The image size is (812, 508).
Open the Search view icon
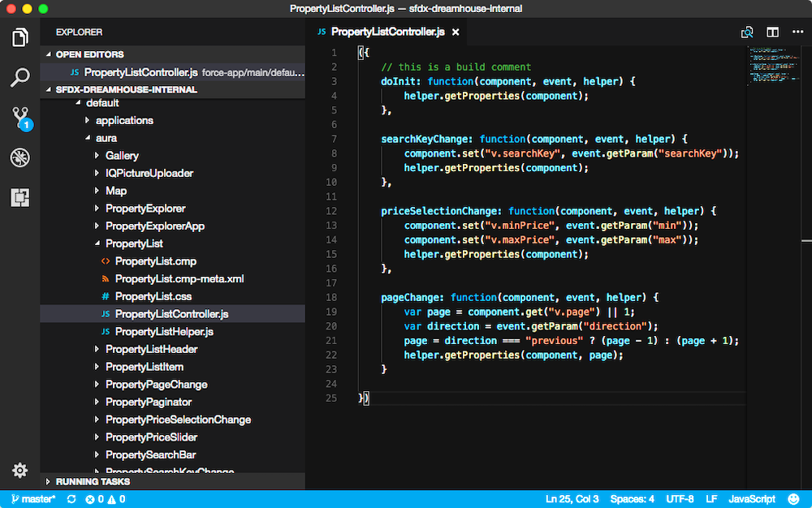(19, 78)
